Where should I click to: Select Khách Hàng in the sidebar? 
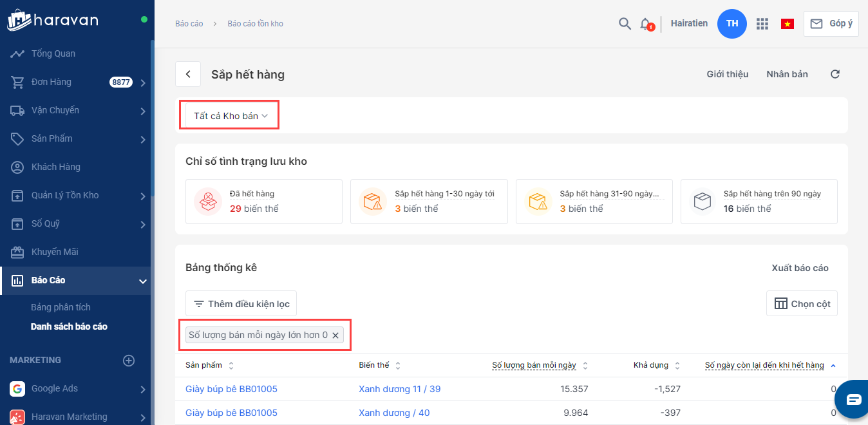pyautogui.click(x=55, y=167)
